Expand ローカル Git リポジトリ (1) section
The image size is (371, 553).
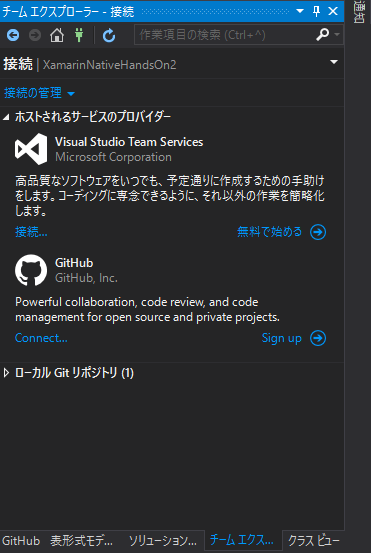coord(6,373)
